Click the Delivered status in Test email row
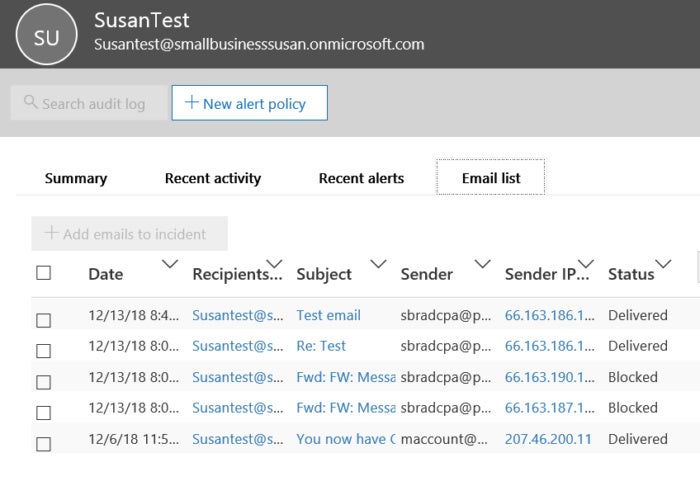 [x=638, y=315]
